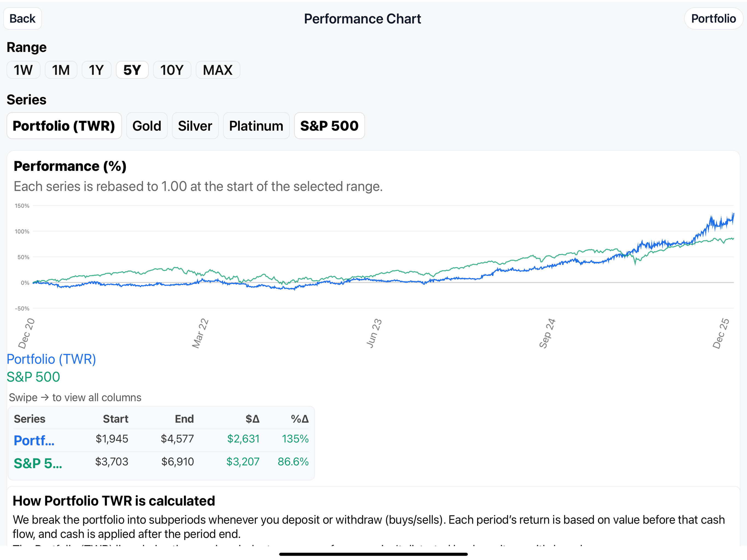The width and height of the screenshot is (747, 560).
Task: Toggle the S&P 500 series
Action: pos(329,126)
